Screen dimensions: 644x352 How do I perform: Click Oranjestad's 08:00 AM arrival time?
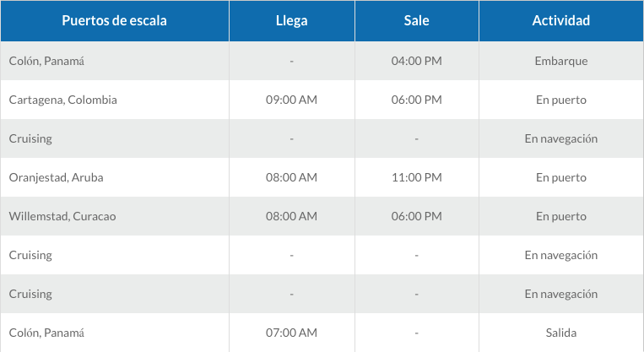pos(291,177)
